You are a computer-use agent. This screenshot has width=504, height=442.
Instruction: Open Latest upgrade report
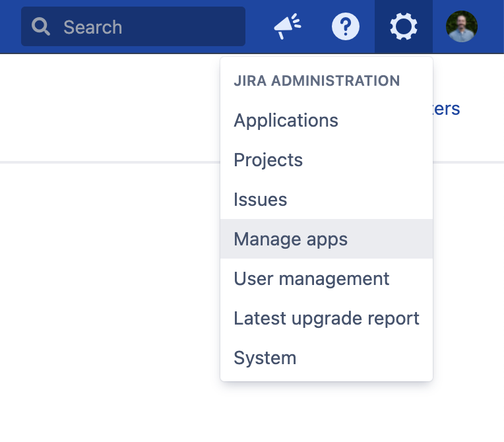click(x=327, y=318)
